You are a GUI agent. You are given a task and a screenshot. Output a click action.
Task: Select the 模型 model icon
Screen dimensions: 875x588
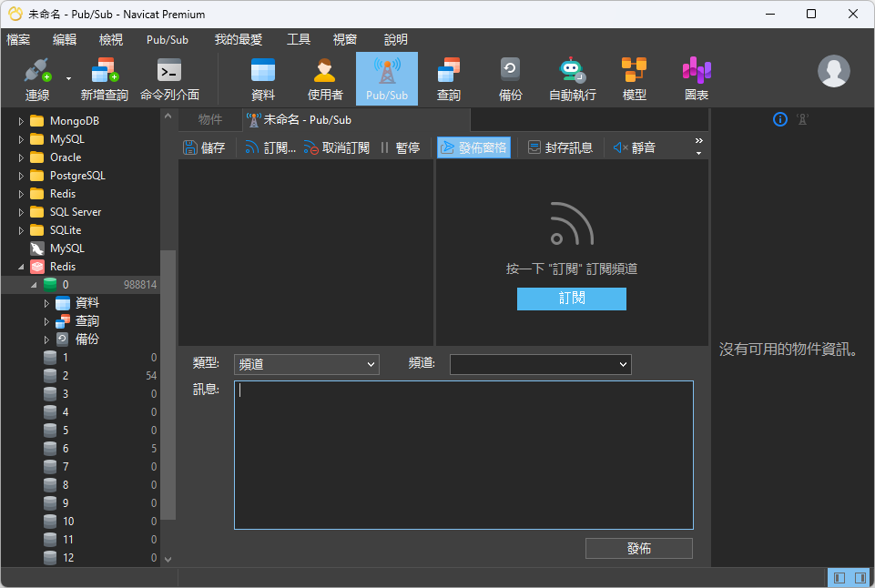[634, 78]
